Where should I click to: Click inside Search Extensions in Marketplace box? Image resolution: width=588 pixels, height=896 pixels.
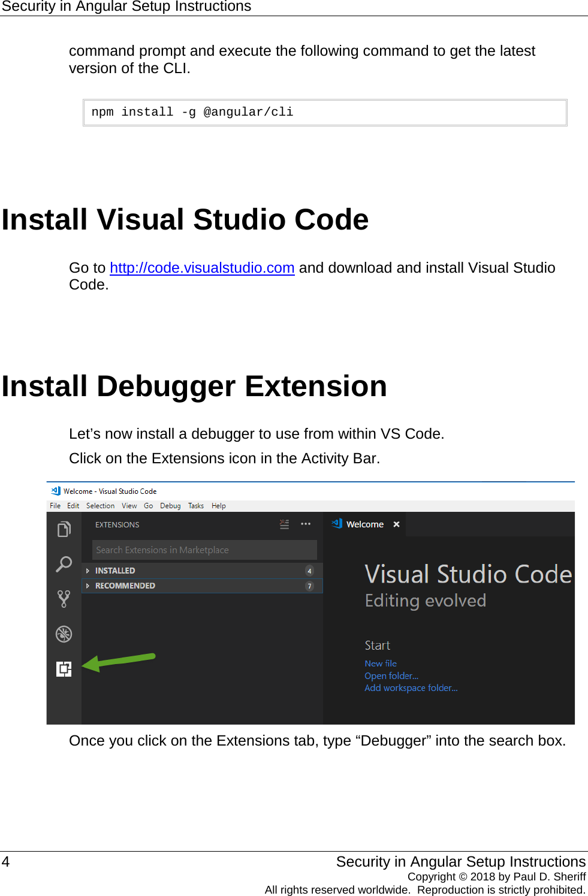204,550
